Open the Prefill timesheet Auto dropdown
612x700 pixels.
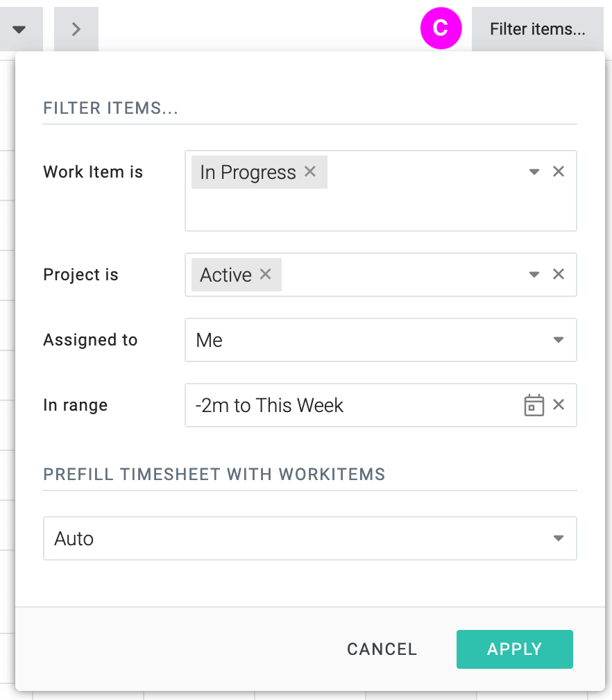click(x=309, y=538)
